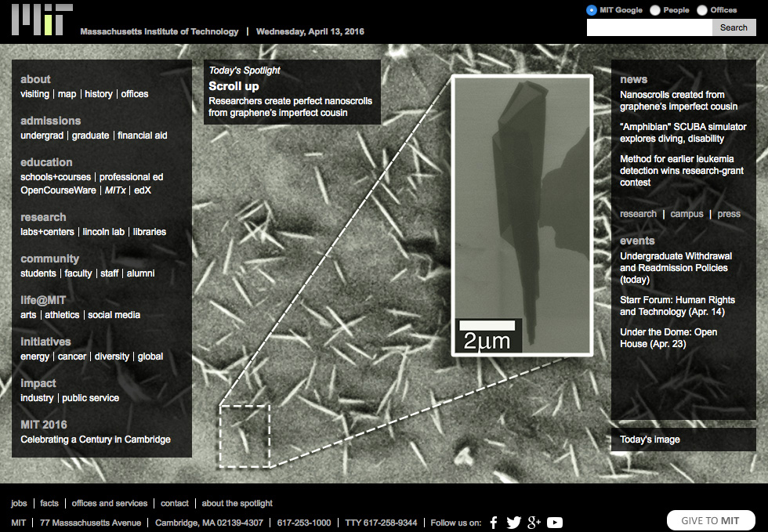Focus the search text field

[x=650, y=28]
